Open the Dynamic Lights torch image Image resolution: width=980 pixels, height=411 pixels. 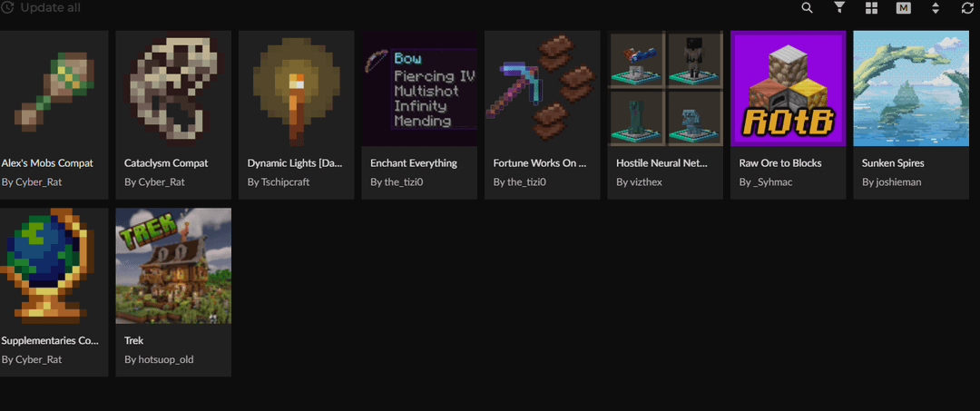coord(297,89)
